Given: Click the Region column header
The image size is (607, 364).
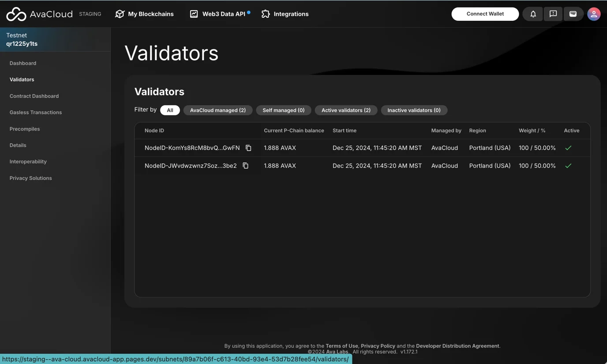Looking at the screenshot, I should (x=478, y=131).
